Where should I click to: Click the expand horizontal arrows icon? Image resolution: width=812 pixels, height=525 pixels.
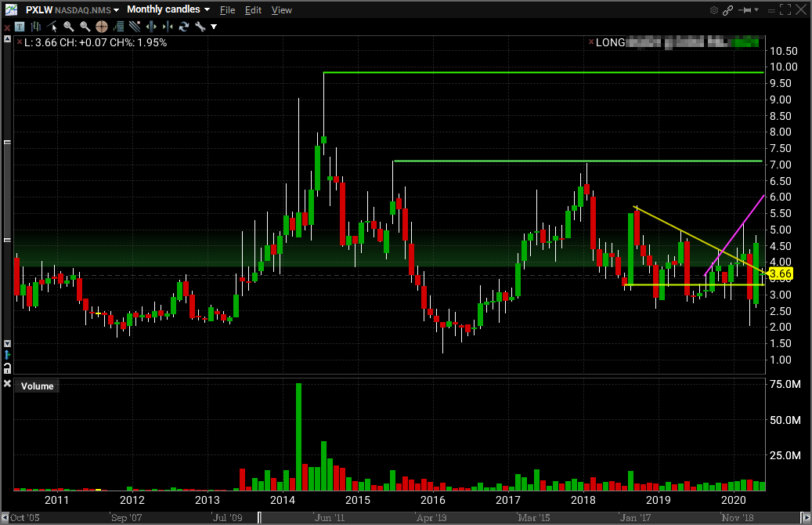coord(151,27)
